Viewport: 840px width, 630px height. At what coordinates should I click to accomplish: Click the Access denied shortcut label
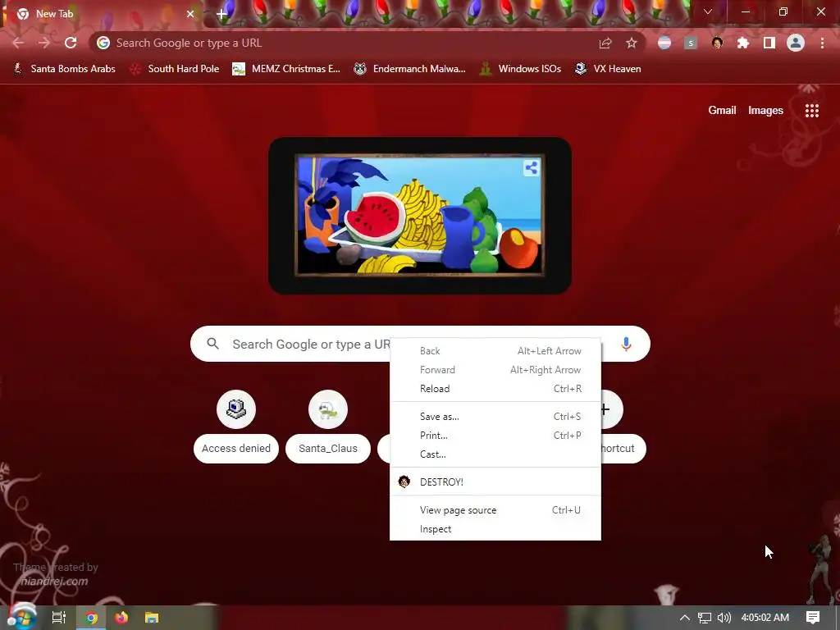(x=236, y=449)
